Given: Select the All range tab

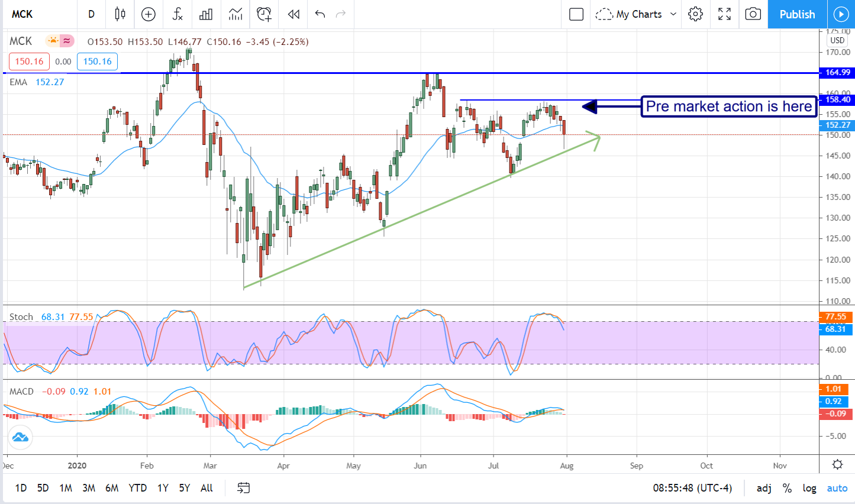Looking at the screenshot, I should [x=207, y=488].
